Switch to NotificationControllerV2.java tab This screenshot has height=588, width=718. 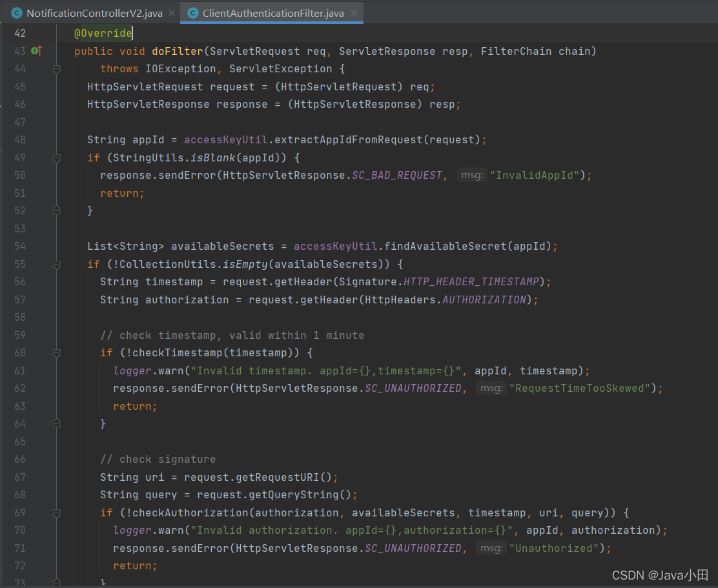coord(94,14)
